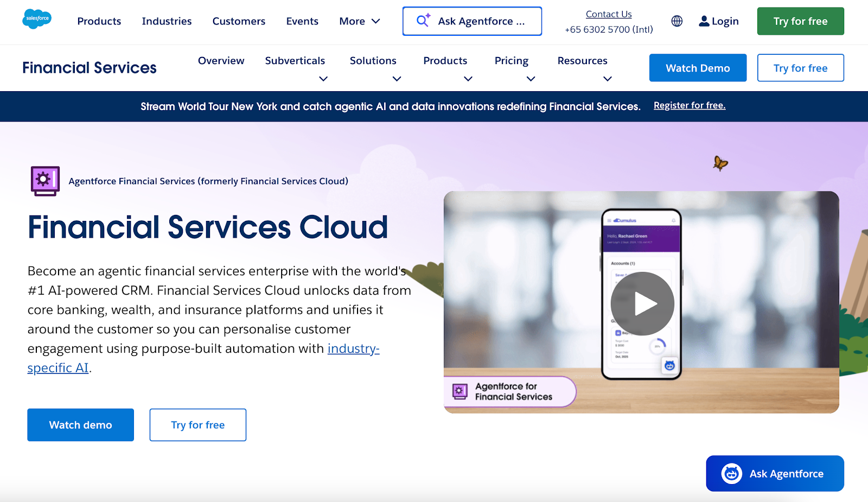Click the Salesforce cloud logo
Image resolution: width=868 pixels, height=502 pixels.
coord(36,18)
